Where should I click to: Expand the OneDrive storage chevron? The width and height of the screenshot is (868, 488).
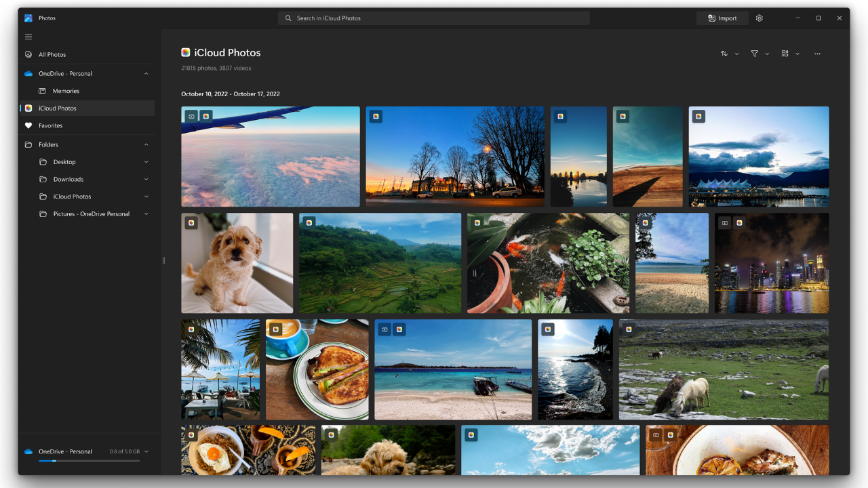(x=146, y=451)
